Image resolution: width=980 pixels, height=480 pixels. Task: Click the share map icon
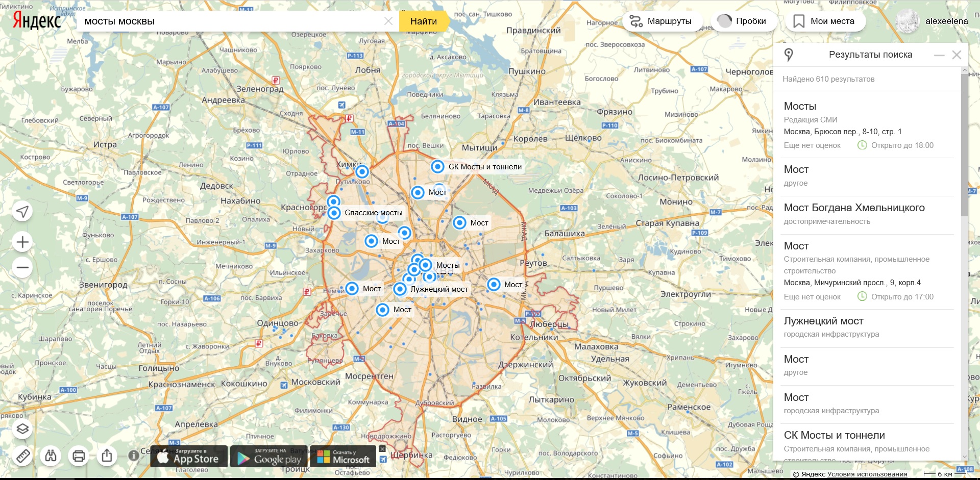(107, 456)
